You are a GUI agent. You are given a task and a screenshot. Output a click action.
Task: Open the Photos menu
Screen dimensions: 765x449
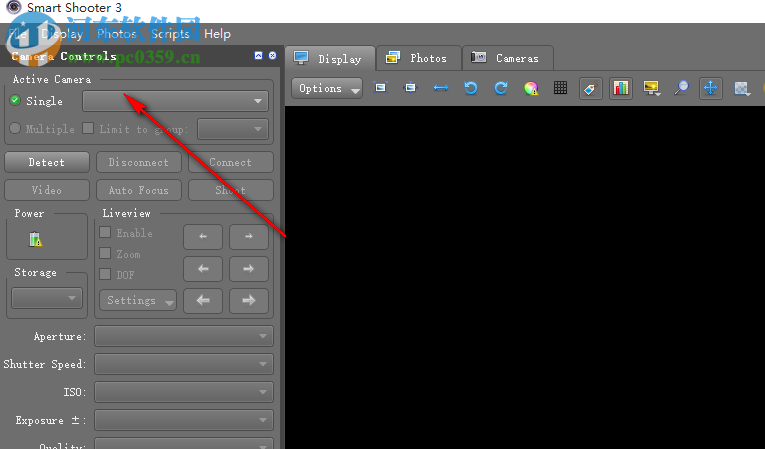pyautogui.click(x=117, y=34)
